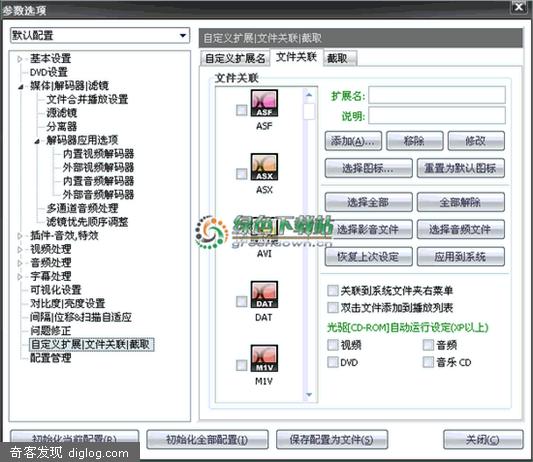533x462 pixels.
Task: Click the 选择音频文件 button
Action: pos(461,229)
